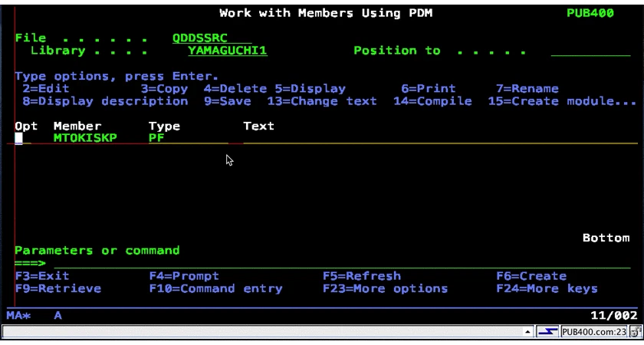Click the 8=Display description option text
This screenshot has width=644, height=345.
105,101
